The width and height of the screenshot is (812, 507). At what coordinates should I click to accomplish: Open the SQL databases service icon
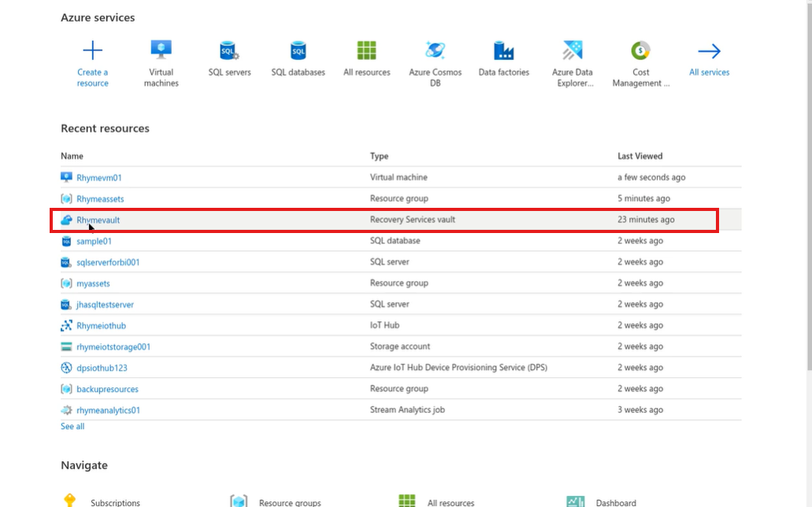298,50
